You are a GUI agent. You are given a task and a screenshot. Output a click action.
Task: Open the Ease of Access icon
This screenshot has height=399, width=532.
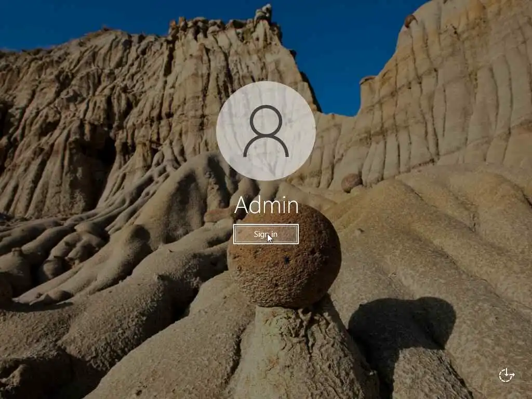pyautogui.click(x=507, y=375)
